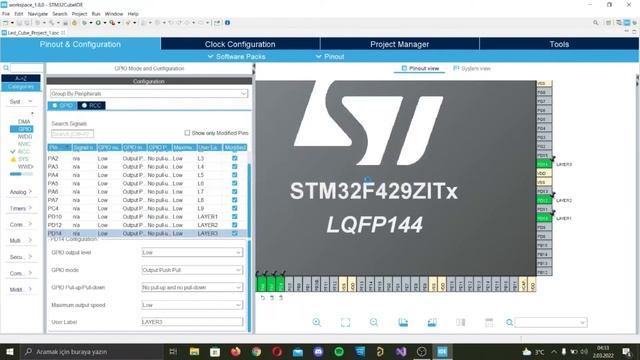Zoom out of the pinout chip view
This screenshot has width=640, height=360.
click(x=373, y=322)
